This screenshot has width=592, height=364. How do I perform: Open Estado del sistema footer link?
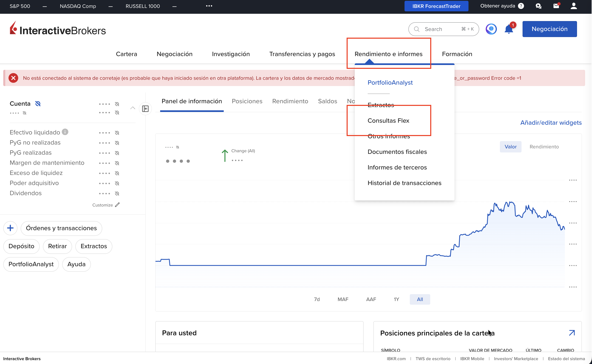566,359
